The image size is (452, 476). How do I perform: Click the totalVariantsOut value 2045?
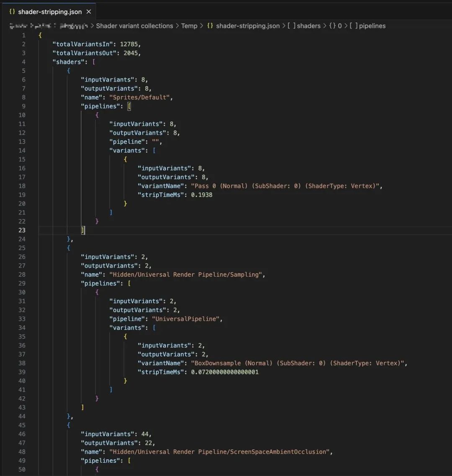pos(132,53)
